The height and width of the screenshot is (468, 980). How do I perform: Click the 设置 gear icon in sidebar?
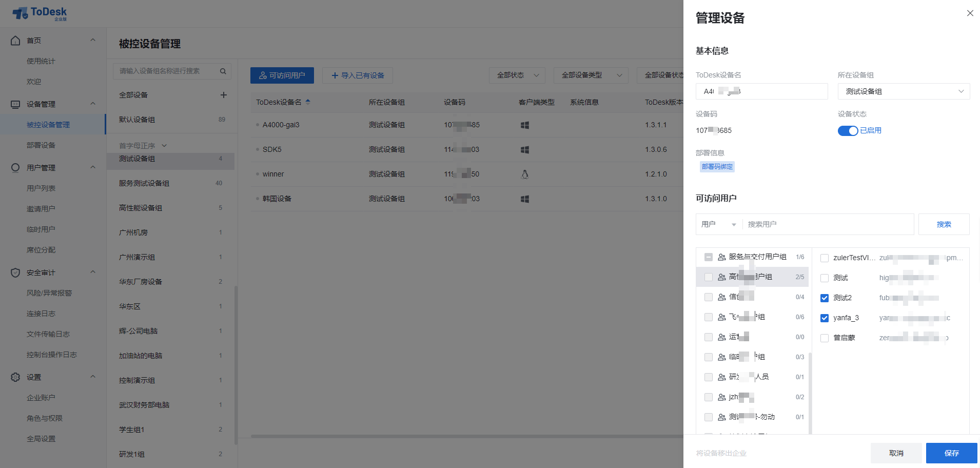15,377
